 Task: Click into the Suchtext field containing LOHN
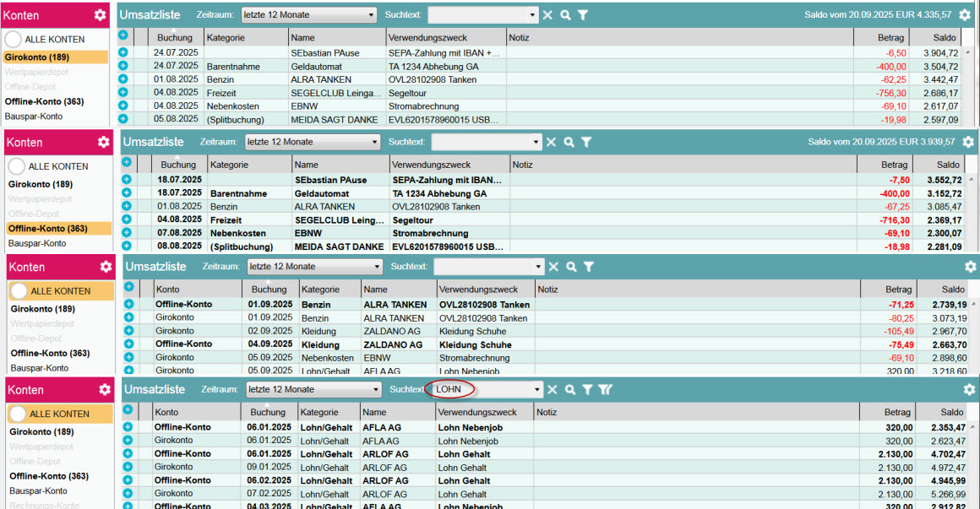[477, 389]
